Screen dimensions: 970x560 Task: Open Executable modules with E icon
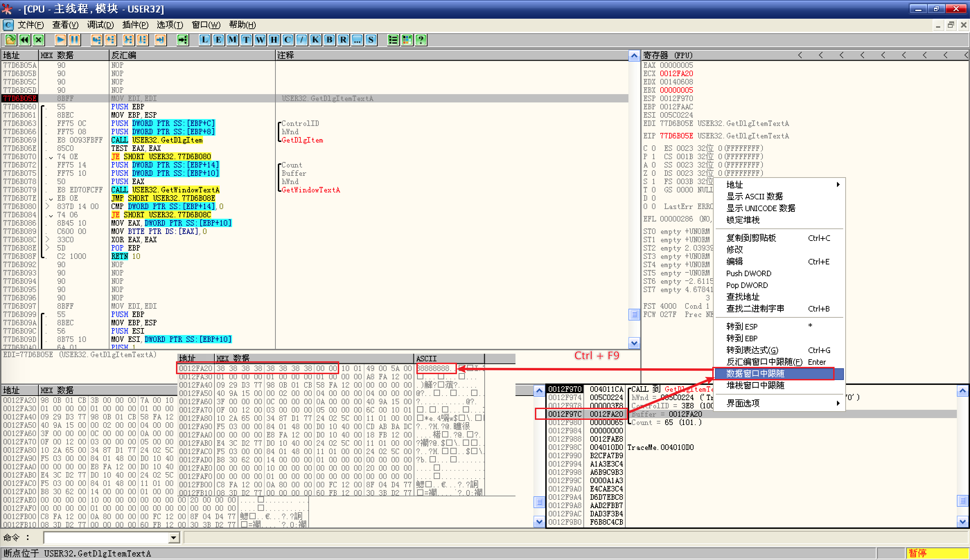click(219, 39)
